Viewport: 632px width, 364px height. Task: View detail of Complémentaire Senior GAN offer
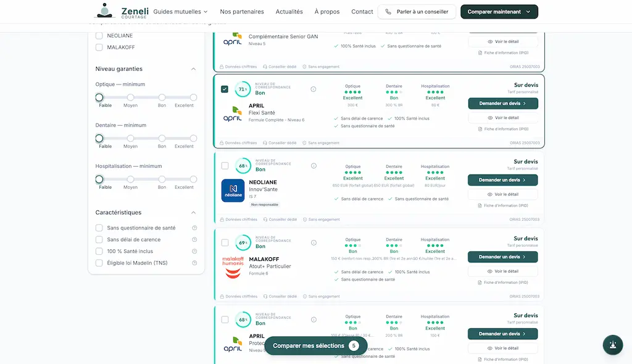point(503,41)
